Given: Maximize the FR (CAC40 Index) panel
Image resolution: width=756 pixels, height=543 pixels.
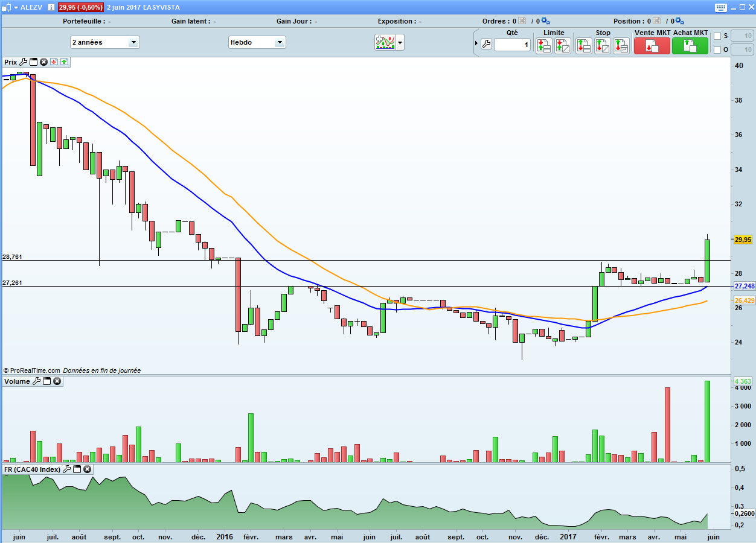Looking at the screenshot, I should [77, 469].
